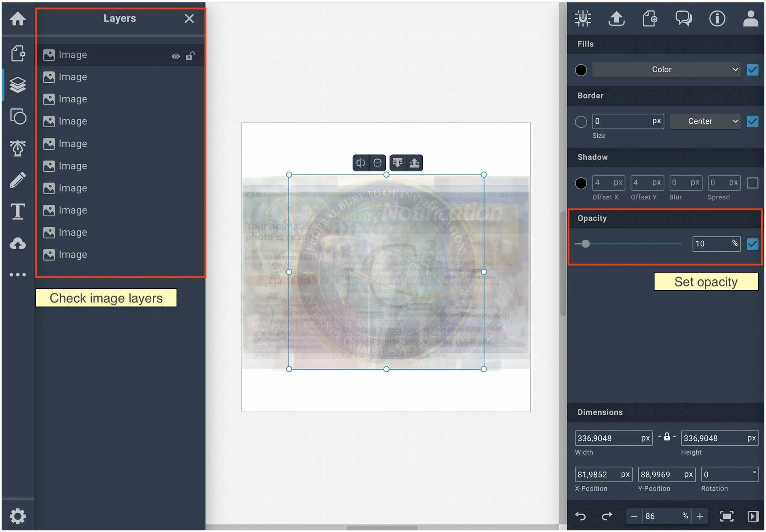
Task: Select the last Image layer
Action: (x=120, y=255)
